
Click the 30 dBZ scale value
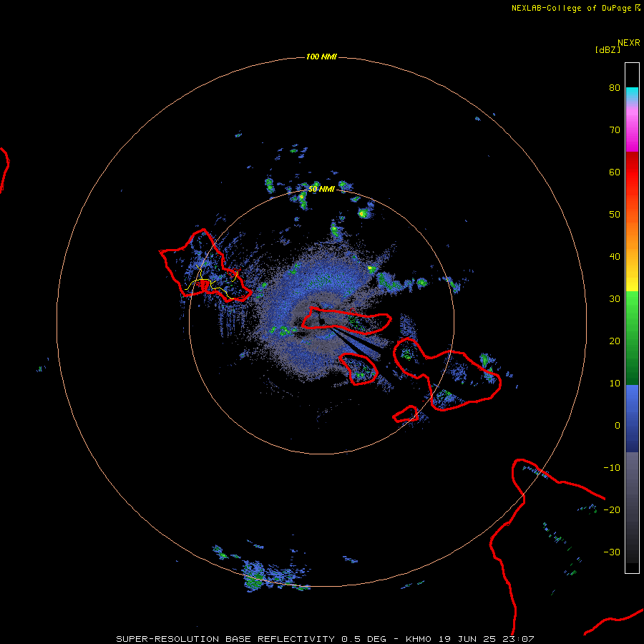pos(615,298)
